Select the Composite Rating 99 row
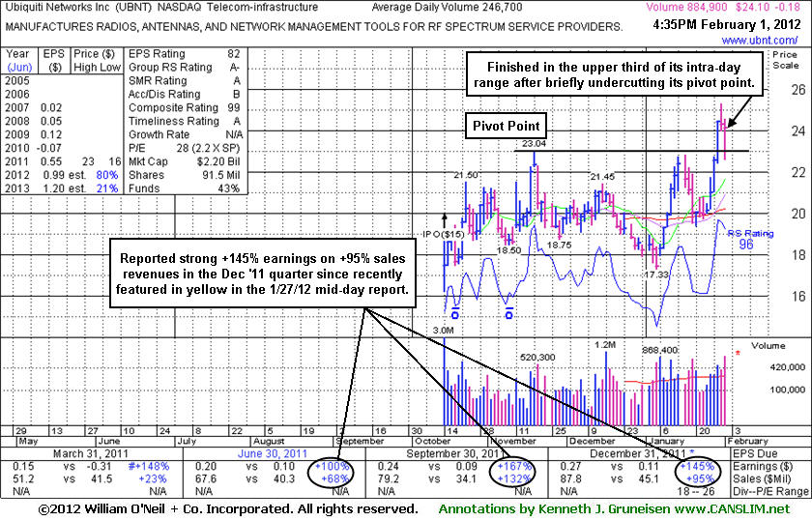 click(185, 107)
